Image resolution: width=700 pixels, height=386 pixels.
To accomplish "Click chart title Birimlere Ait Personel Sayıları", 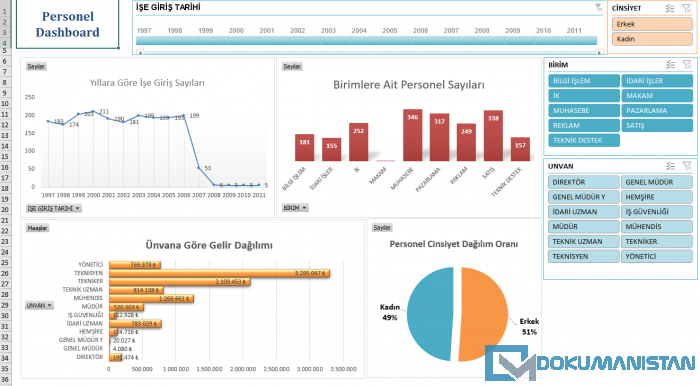I will point(408,85).
